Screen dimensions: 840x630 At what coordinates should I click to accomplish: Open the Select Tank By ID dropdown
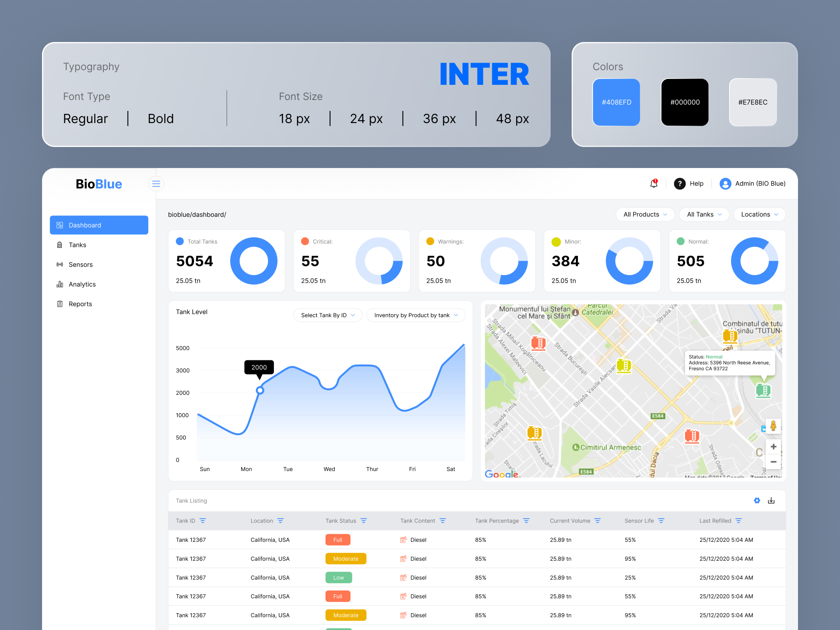pyautogui.click(x=328, y=315)
